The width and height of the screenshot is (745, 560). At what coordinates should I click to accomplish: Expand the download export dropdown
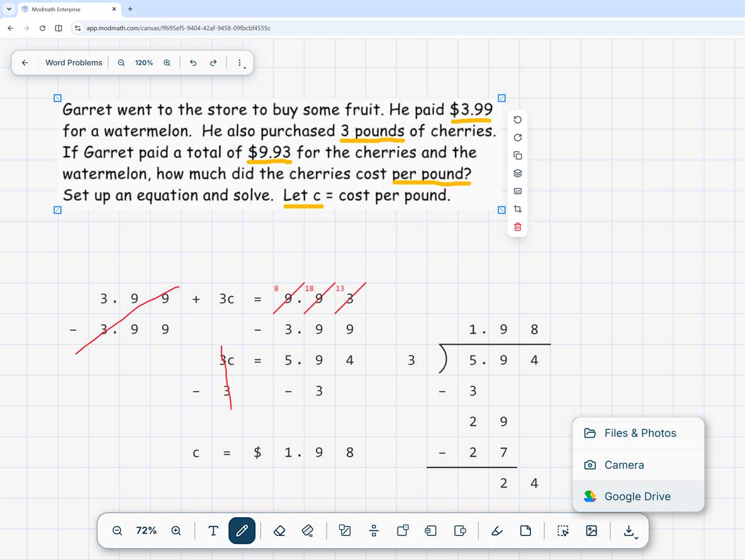[x=630, y=531]
